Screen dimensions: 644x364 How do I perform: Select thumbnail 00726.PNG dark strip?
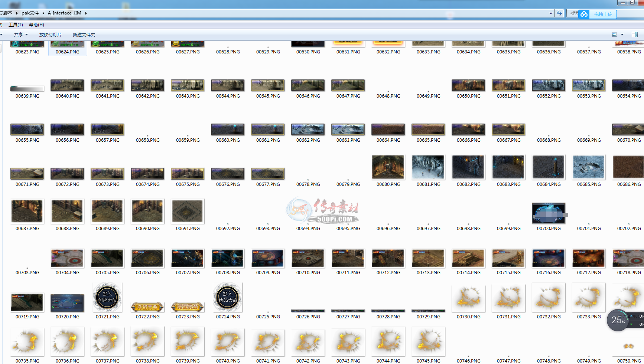308,311
